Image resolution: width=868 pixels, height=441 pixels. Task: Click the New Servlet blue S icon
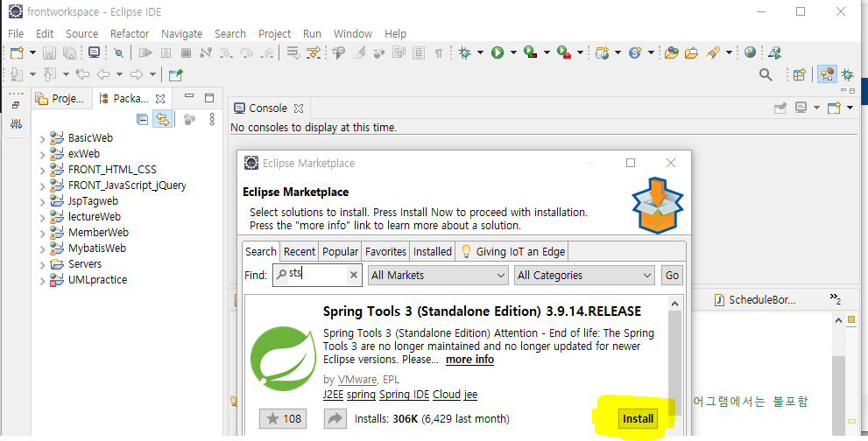[635, 52]
